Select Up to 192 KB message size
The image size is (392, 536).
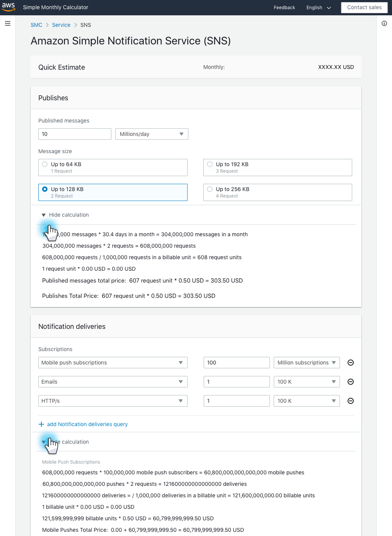click(x=210, y=164)
